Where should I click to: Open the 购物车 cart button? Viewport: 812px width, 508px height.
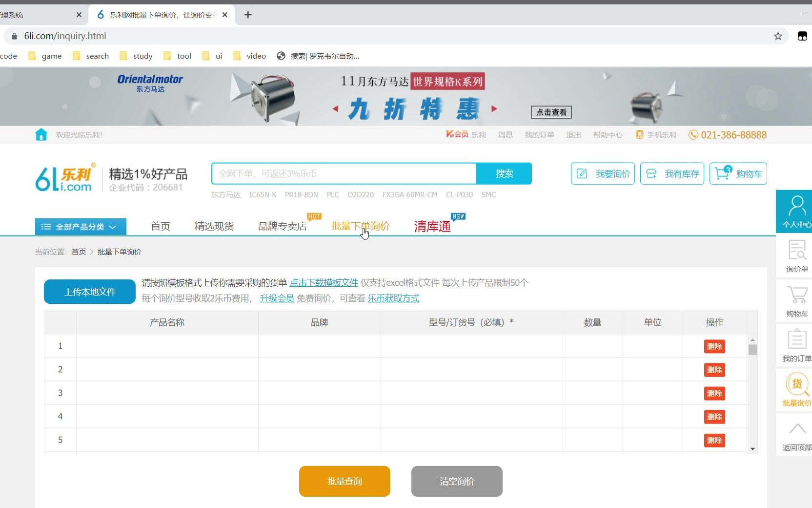click(x=738, y=173)
